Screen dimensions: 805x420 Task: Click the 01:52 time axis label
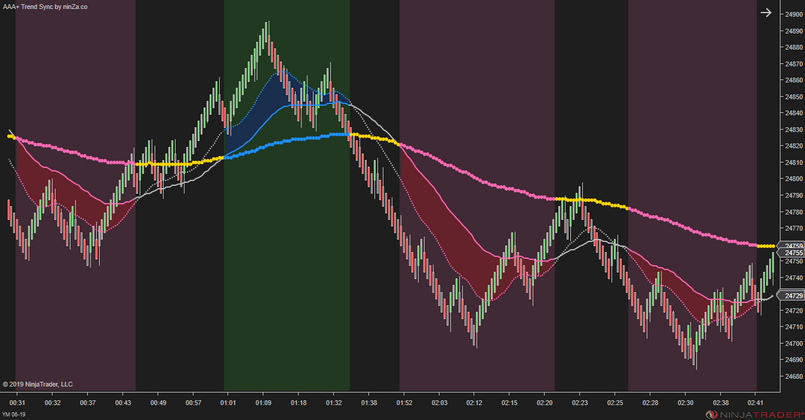pos(404,402)
